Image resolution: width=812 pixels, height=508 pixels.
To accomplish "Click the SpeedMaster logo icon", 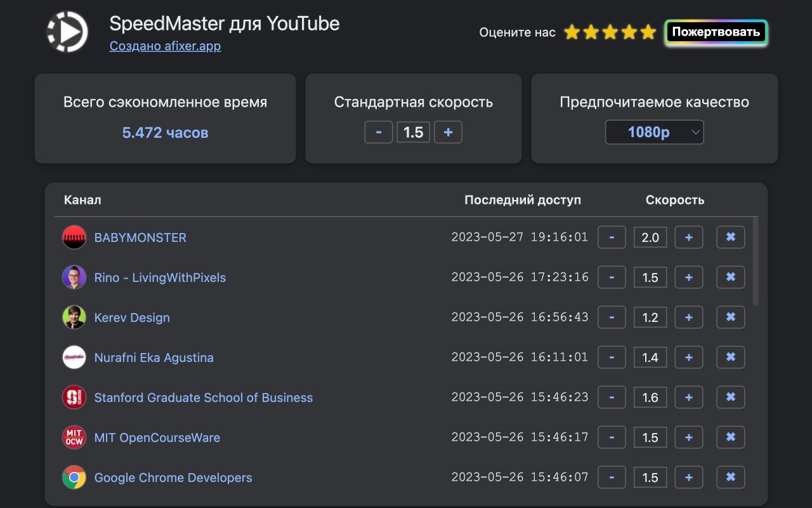I will click(x=67, y=32).
